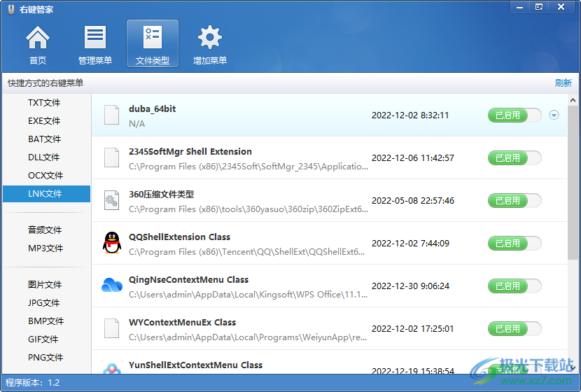Click the date 2022-12-30 9:06:24
Screen dimensions: 581x392
pyautogui.click(x=411, y=286)
